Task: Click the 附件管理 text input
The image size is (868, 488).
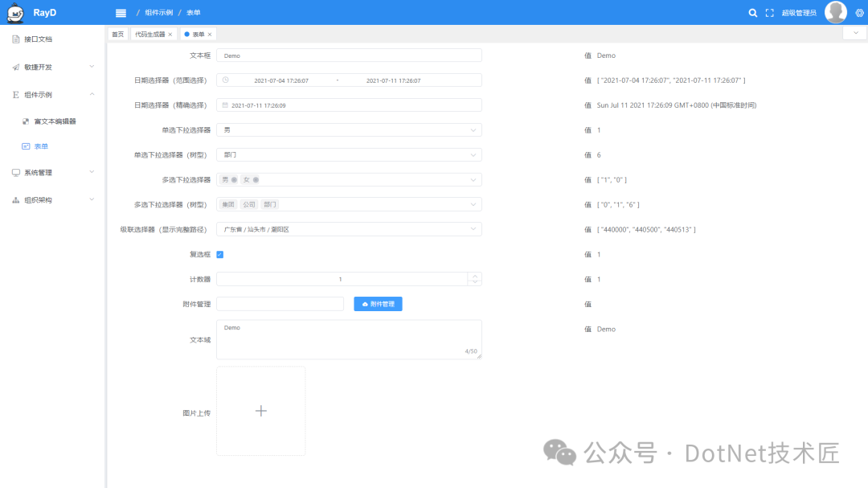Action: [x=280, y=304]
